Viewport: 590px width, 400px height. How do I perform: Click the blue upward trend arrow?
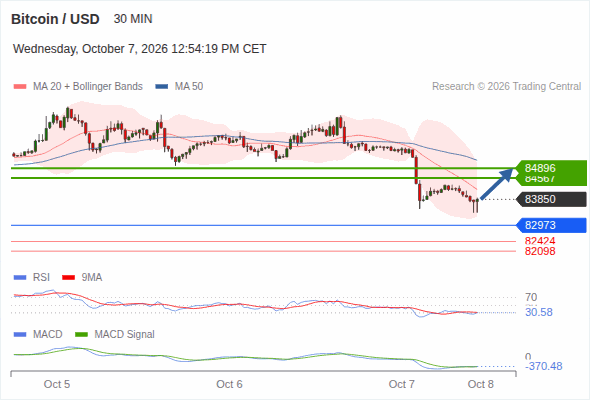click(x=497, y=184)
